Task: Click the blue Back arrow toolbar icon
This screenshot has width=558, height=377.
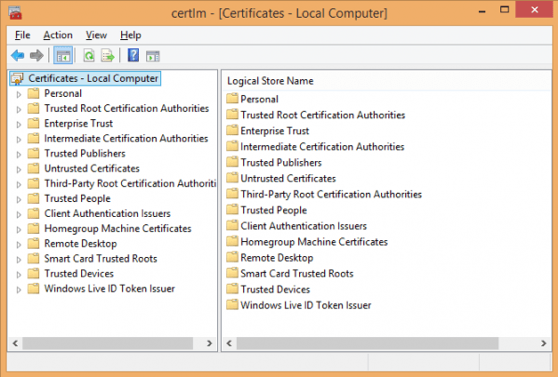Action: tap(17, 56)
